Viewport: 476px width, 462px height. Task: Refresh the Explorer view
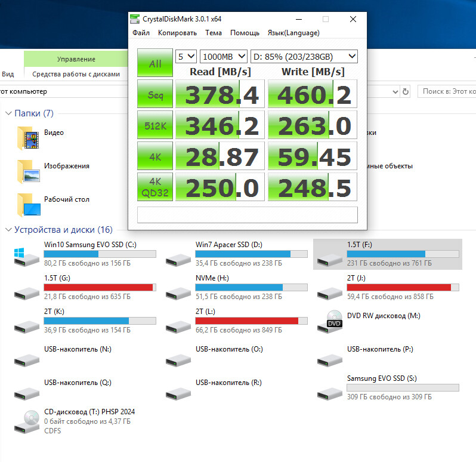pyautogui.click(x=405, y=91)
